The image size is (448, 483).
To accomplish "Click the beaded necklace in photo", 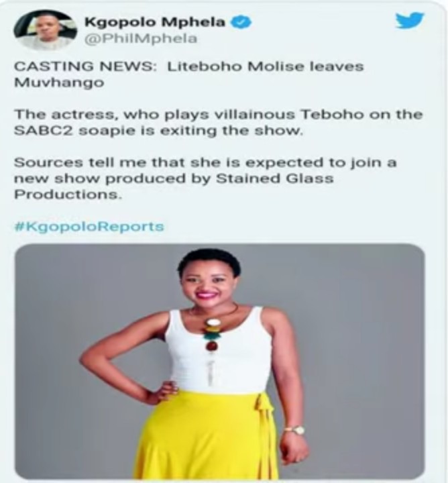I will tap(212, 334).
